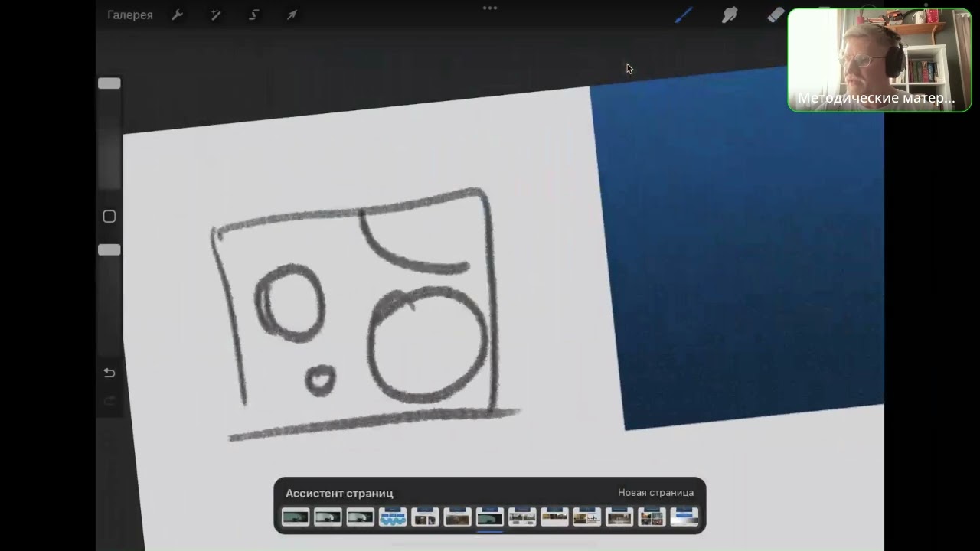Tap the square Modify button in sidebar
980x551 pixels.
point(109,217)
